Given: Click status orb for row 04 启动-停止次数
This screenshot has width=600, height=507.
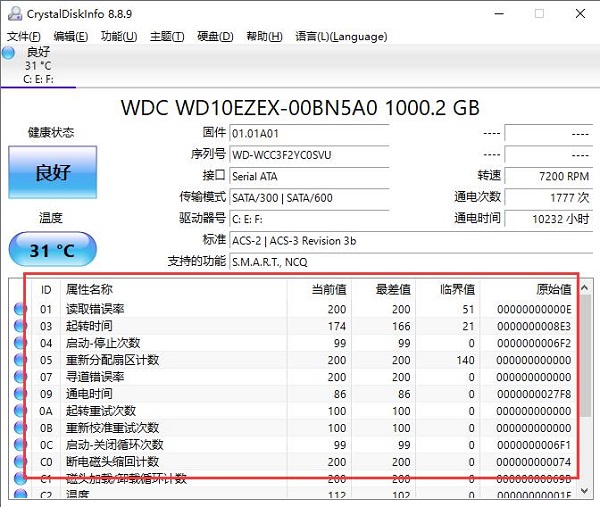Looking at the screenshot, I should tap(20, 342).
